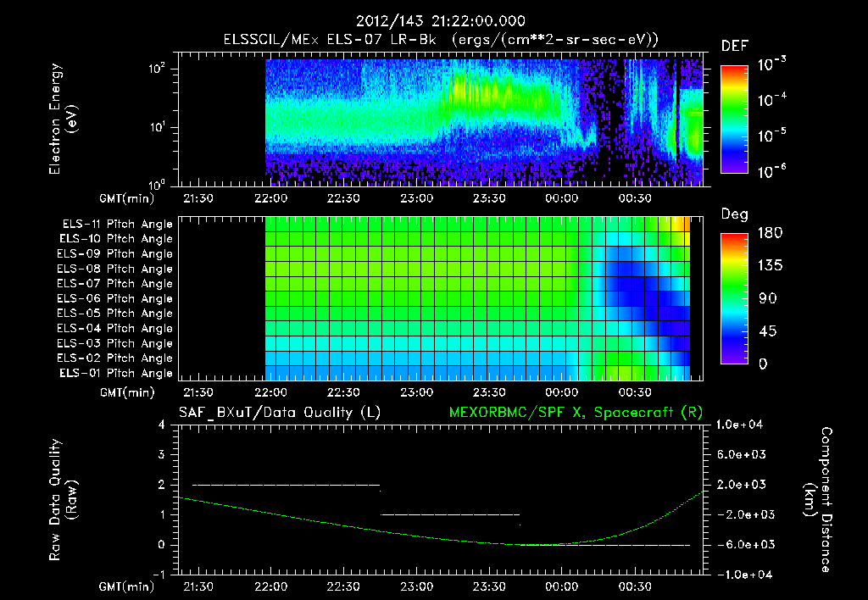The image size is (868, 600).
Task: Click the 22:00 tick label under the spectrogram
Action: [270, 198]
